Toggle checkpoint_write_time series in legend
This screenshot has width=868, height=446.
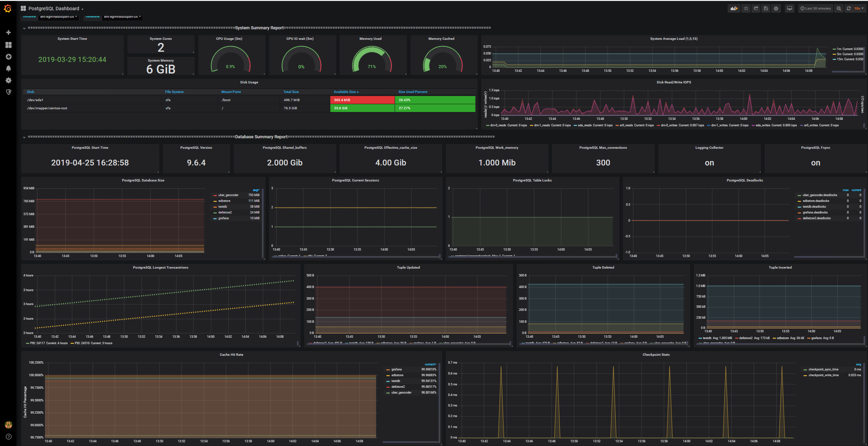(x=823, y=375)
